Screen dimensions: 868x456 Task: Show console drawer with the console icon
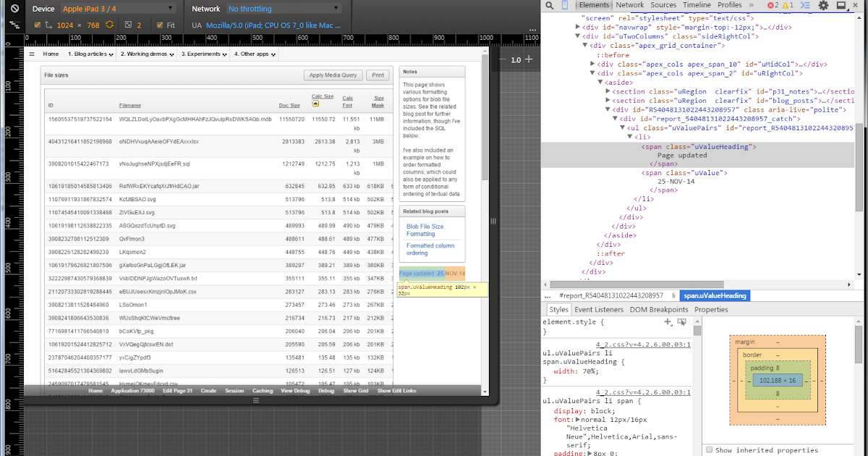click(x=806, y=6)
